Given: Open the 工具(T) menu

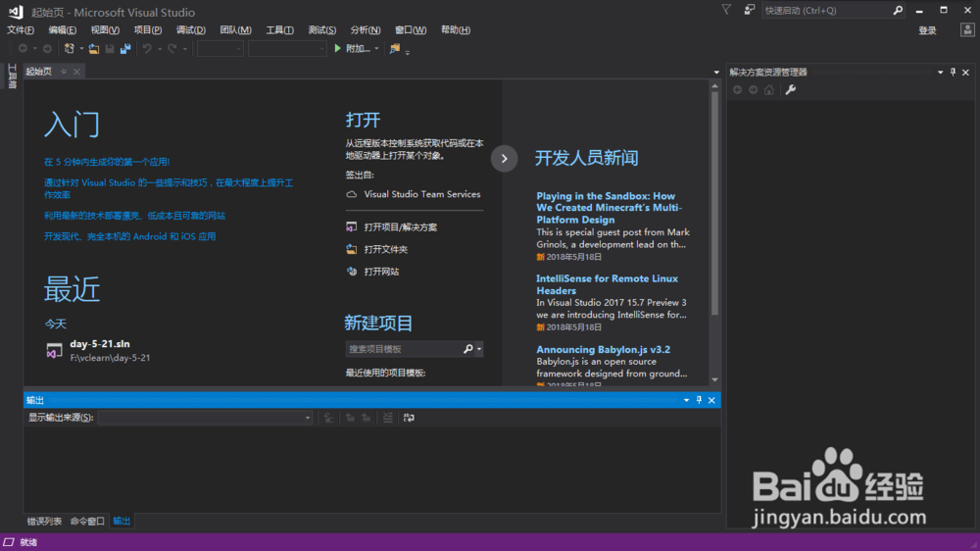Looking at the screenshot, I should pos(279,30).
